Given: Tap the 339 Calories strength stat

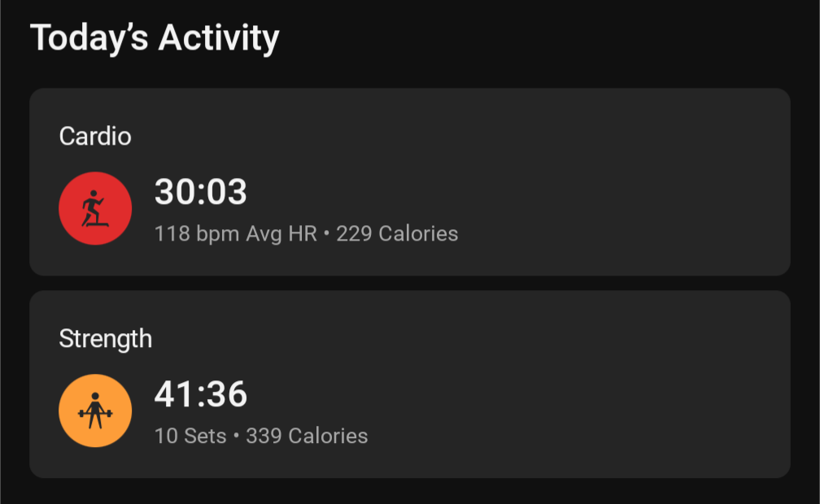Looking at the screenshot, I should (x=307, y=436).
